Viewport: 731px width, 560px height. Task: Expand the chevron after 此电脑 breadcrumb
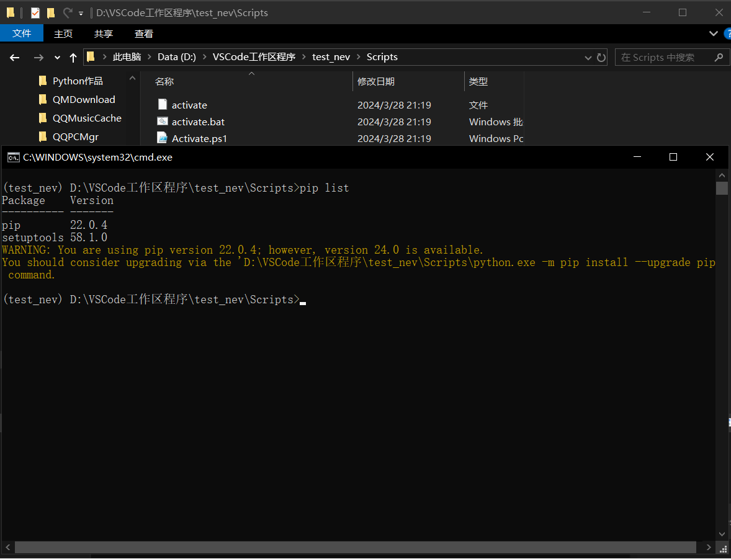pos(149,57)
